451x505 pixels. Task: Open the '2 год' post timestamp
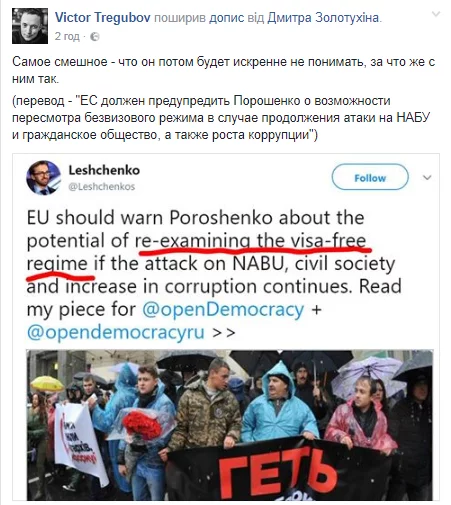coord(67,36)
